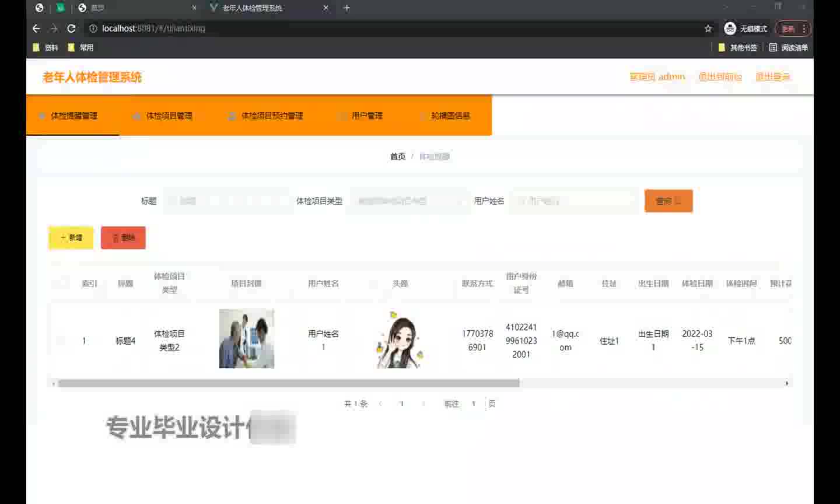Viewport: 840px width, 504px height.
Task: Click the 体检日期 column header
Action: click(697, 283)
